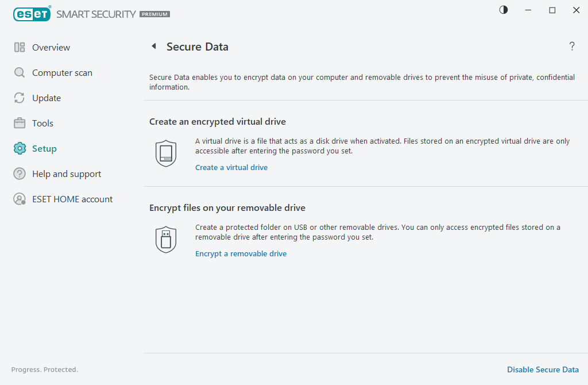Click the Create a virtual drive link
The height and width of the screenshot is (385, 588).
[231, 167]
